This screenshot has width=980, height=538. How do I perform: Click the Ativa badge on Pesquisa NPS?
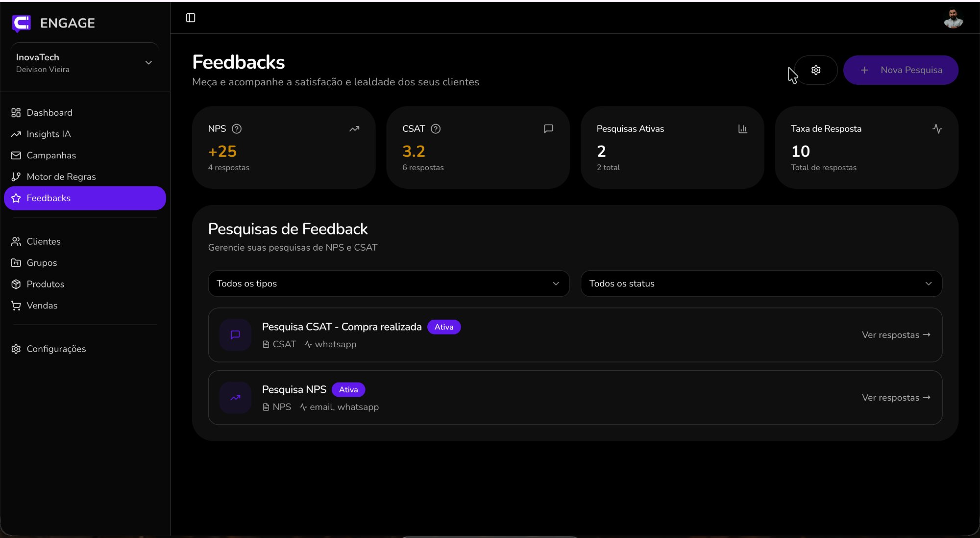348,389
